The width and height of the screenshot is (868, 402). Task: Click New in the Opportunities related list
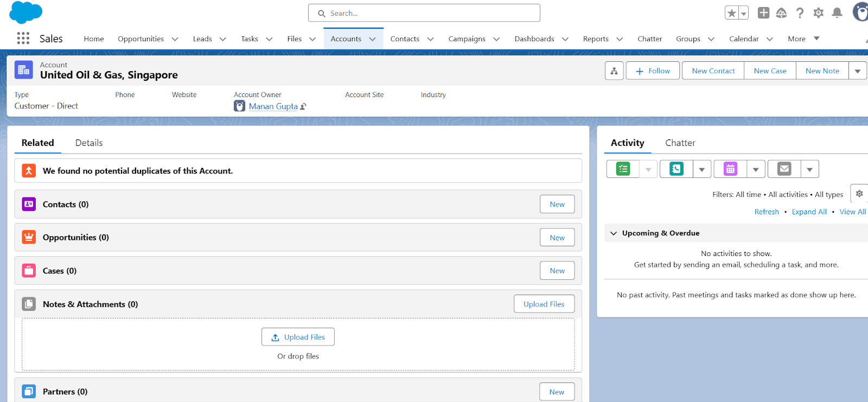pos(557,238)
